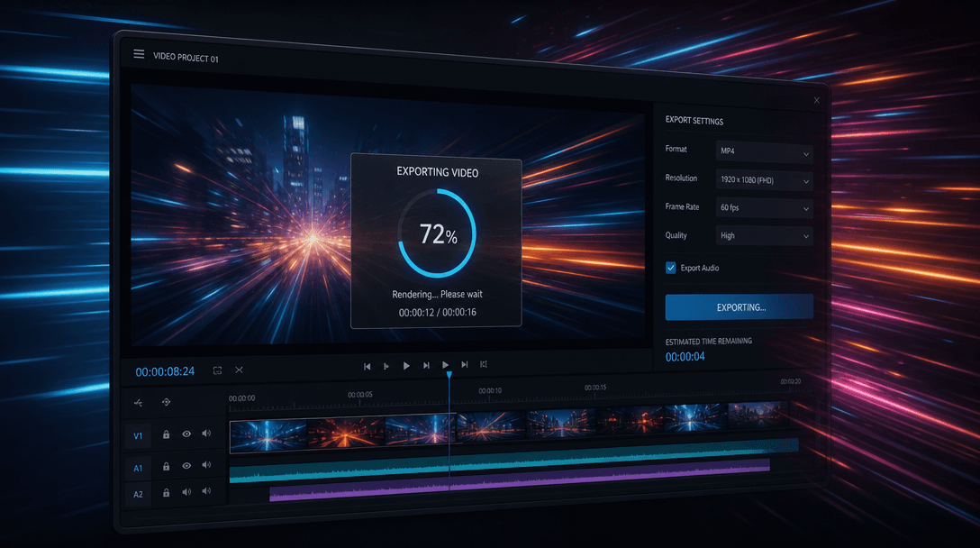Select the razor split tool above track headers

click(x=138, y=402)
